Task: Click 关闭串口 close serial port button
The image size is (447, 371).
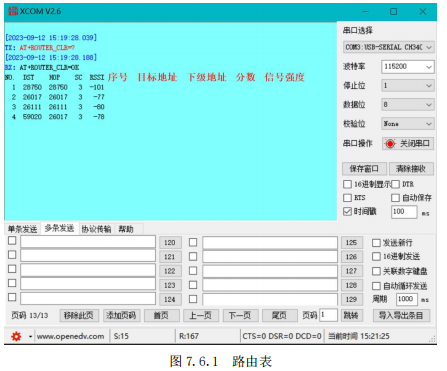Action: pos(408,144)
